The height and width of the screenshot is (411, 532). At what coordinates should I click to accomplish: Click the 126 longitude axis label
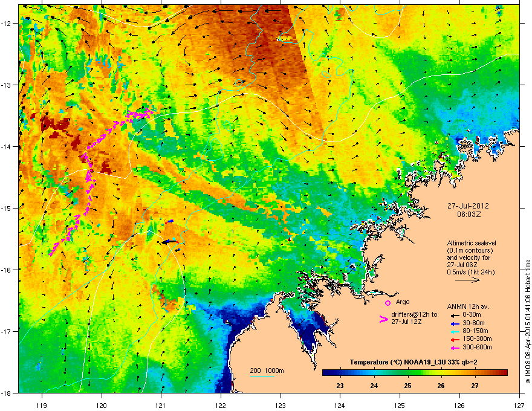[459, 405]
